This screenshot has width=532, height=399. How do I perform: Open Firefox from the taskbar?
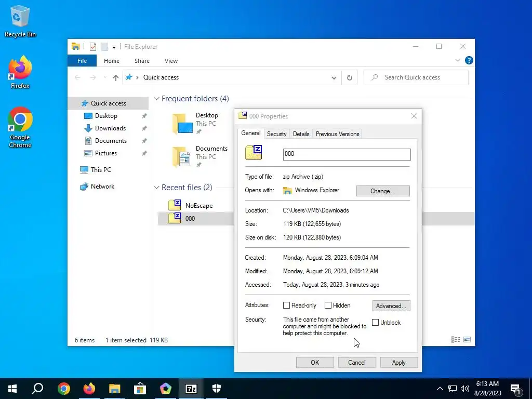pos(89,389)
